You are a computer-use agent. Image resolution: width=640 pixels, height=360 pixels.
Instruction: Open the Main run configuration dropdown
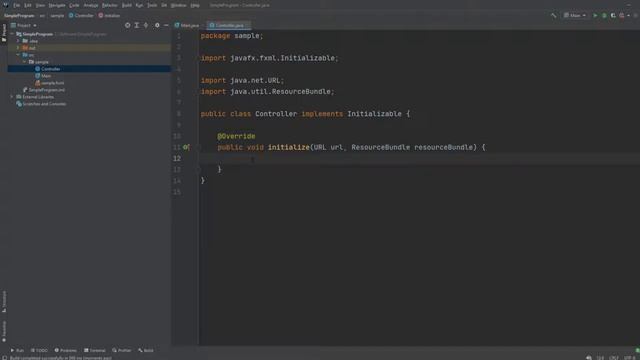click(x=575, y=16)
